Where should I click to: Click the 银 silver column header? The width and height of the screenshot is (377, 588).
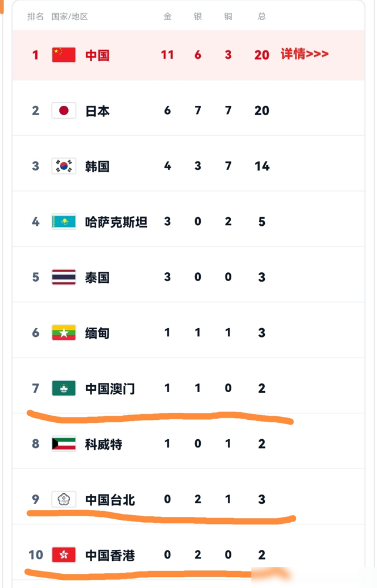click(x=198, y=16)
